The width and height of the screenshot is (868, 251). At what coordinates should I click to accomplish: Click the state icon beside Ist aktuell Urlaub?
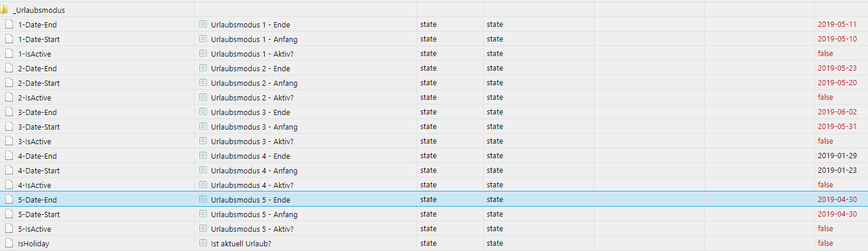tap(203, 243)
